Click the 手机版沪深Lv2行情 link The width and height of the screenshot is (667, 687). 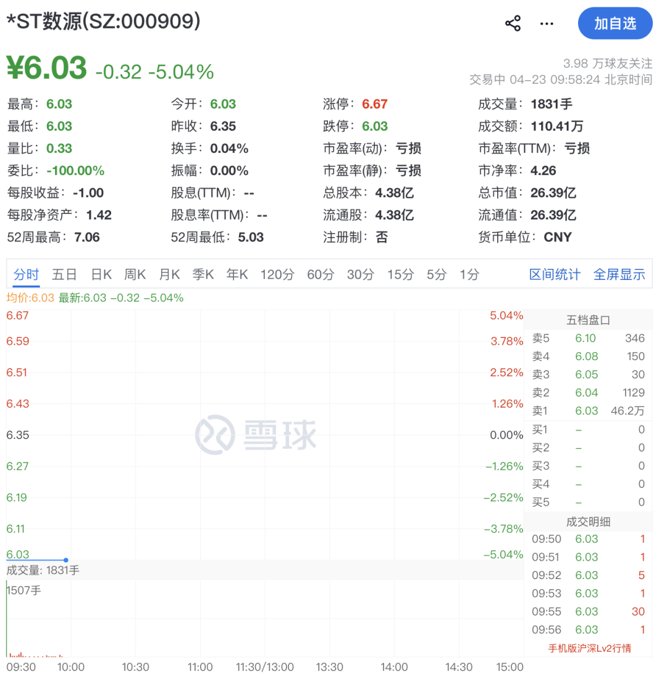pyautogui.click(x=589, y=648)
